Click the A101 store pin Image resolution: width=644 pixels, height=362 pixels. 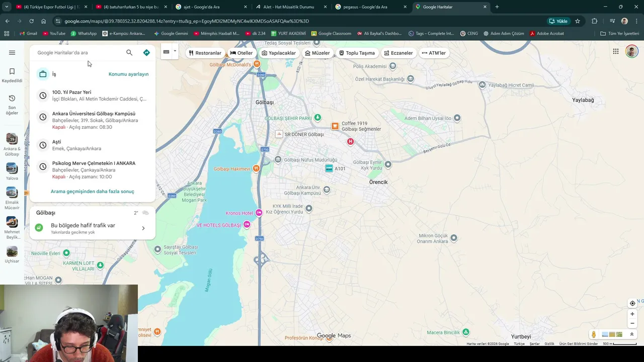tap(329, 168)
